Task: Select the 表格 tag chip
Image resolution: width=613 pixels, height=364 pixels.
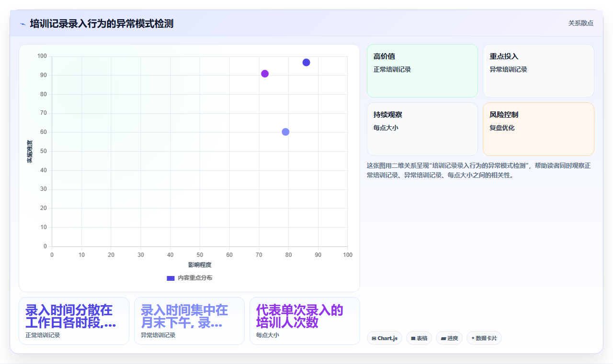Action: pos(419,338)
